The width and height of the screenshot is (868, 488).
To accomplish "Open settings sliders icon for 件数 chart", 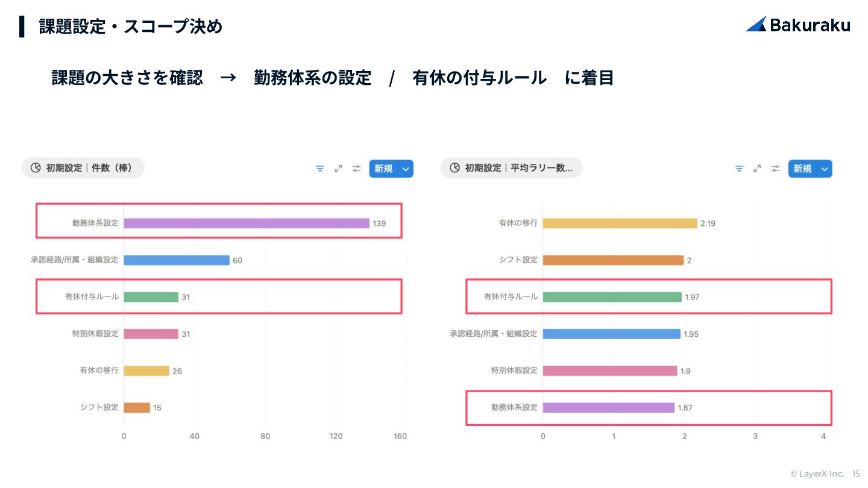I will (356, 169).
